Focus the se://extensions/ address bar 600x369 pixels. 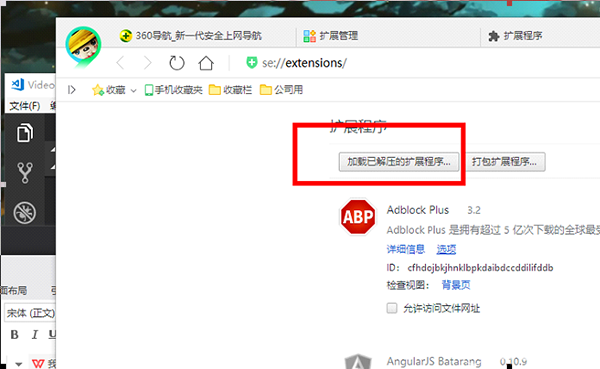(304, 63)
